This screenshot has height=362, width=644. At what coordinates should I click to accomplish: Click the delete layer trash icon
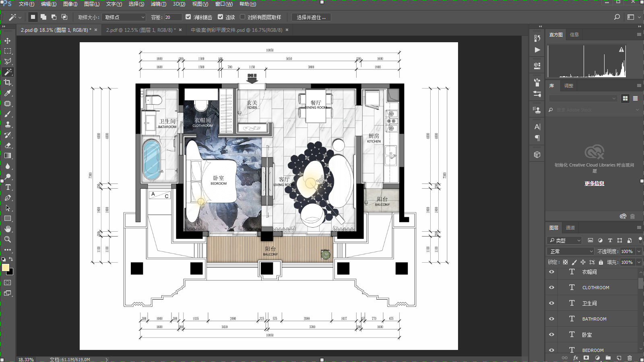pyautogui.click(x=630, y=358)
